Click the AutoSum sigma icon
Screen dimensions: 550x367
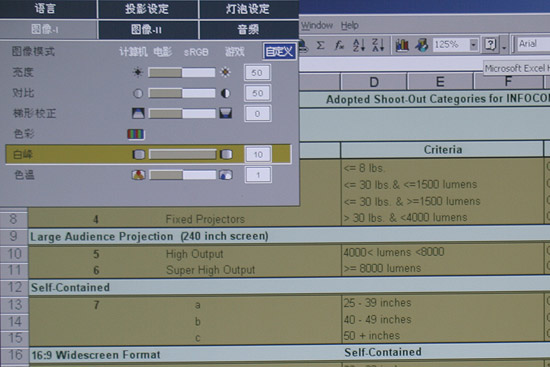320,45
